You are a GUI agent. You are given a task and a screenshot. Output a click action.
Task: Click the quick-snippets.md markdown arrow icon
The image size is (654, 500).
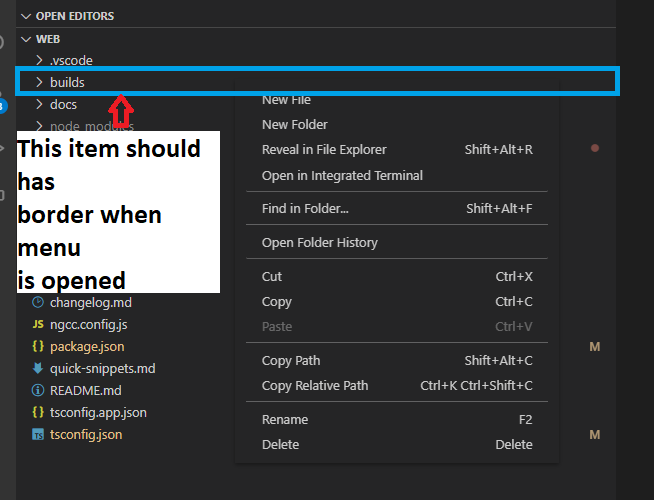[38, 368]
